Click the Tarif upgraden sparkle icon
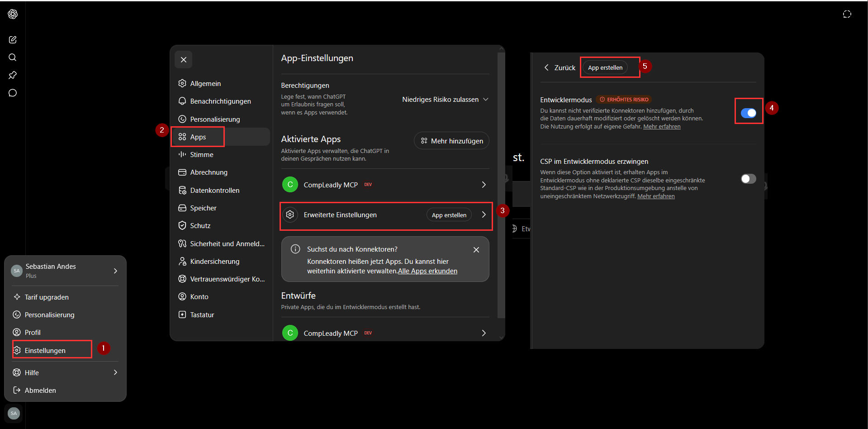The image size is (868, 429). click(x=17, y=297)
